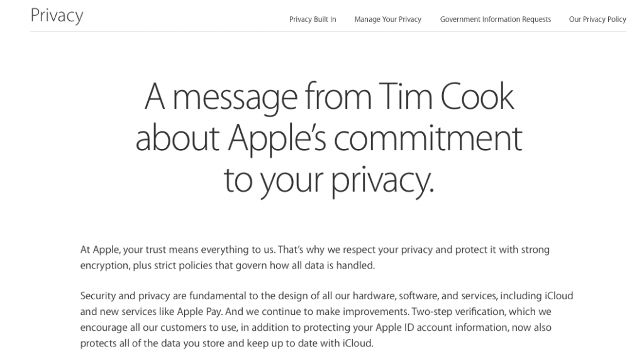Click the words "Apple Pay" in the body text
Screen dimensions: 644x354
click(199, 312)
